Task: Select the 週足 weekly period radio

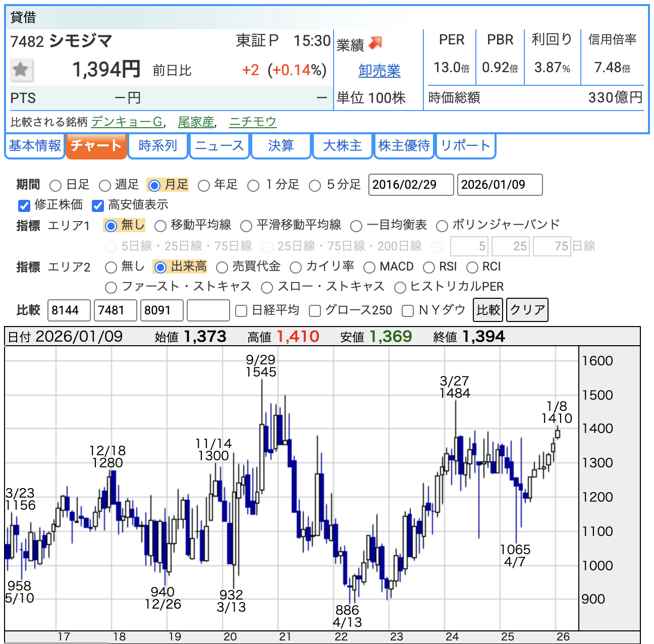Action: [x=105, y=186]
